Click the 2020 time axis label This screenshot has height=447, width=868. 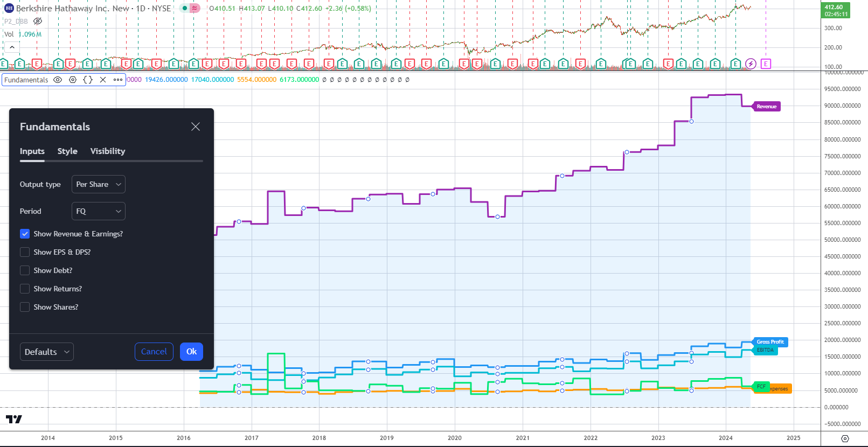(455, 438)
